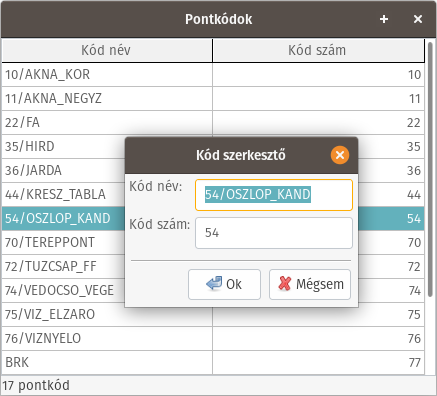Viewport: 437px width, 396px height.
Task: Add a new point code with plus icon
Action: [x=384, y=19]
